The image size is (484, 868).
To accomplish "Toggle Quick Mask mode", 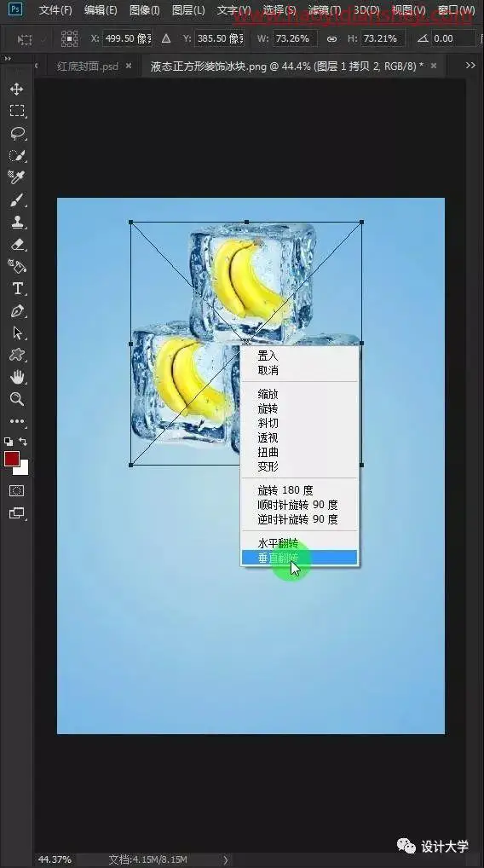I will pyautogui.click(x=16, y=491).
